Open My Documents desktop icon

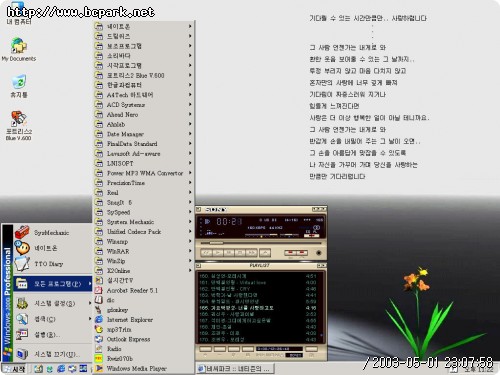click(19, 49)
